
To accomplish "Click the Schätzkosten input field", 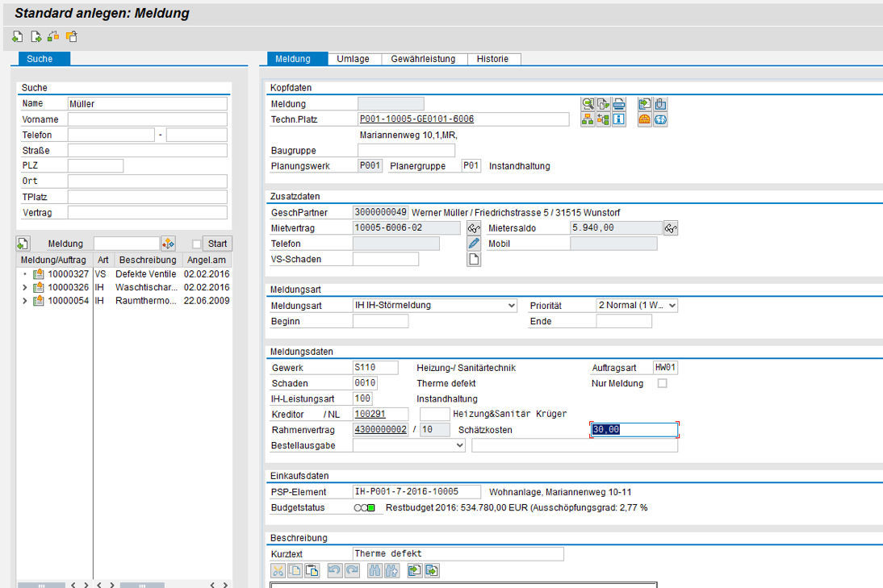I will [634, 429].
